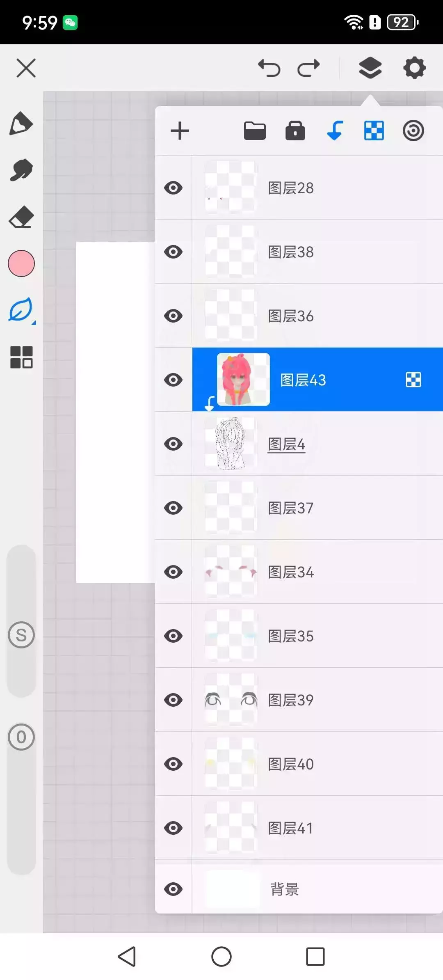Select the smudge brush tool
The image size is (443, 980).
pos(21,170)
